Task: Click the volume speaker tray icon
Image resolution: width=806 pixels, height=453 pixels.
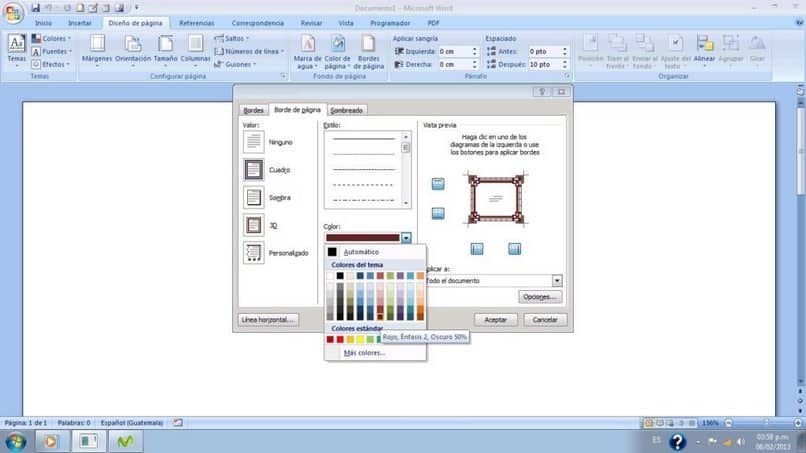Action: pyautogui.click(x=741, y=442)
